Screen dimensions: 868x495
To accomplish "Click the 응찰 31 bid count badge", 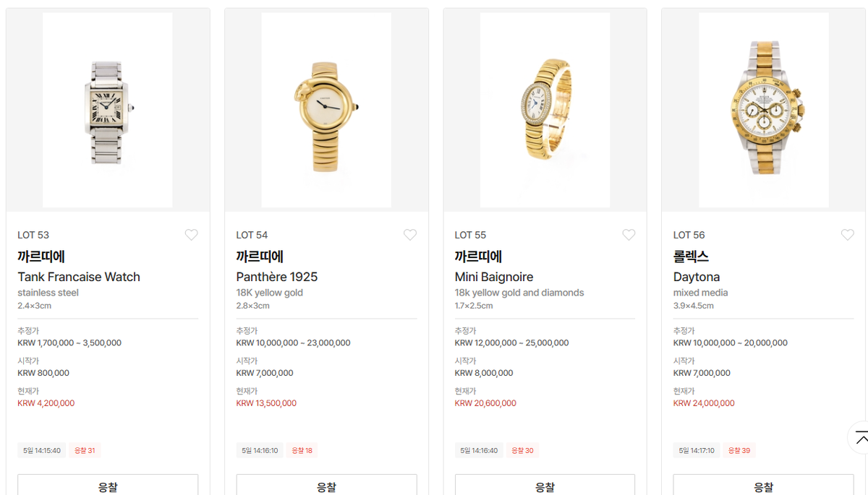I will click(x=85, y=450).
